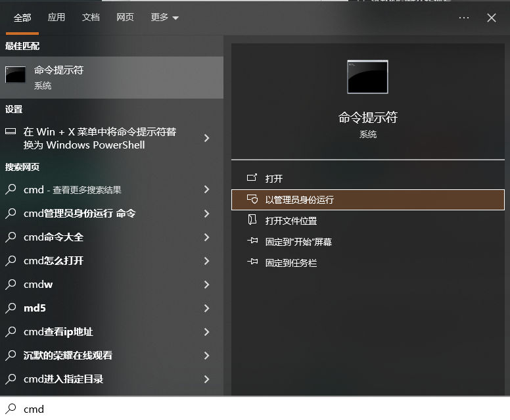
Task: Select web suggestion cmd查看ip地址
Action: [112, 332]
